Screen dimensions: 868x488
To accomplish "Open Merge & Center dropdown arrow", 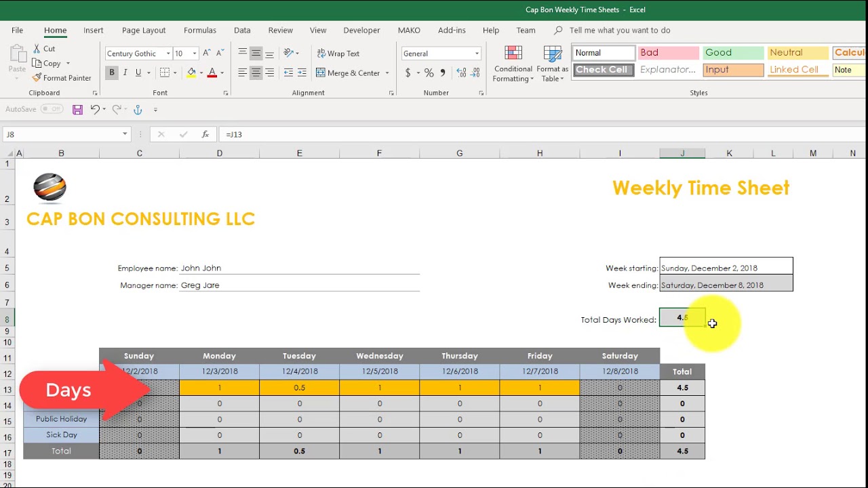I will click(x=387, y=73).
